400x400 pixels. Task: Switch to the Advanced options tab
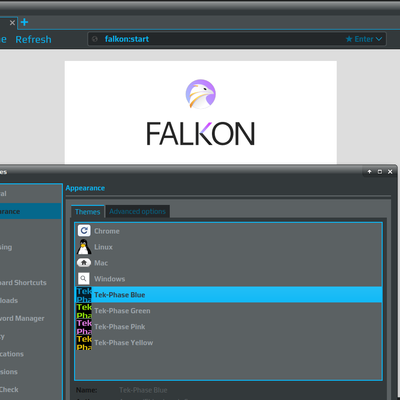137,212
